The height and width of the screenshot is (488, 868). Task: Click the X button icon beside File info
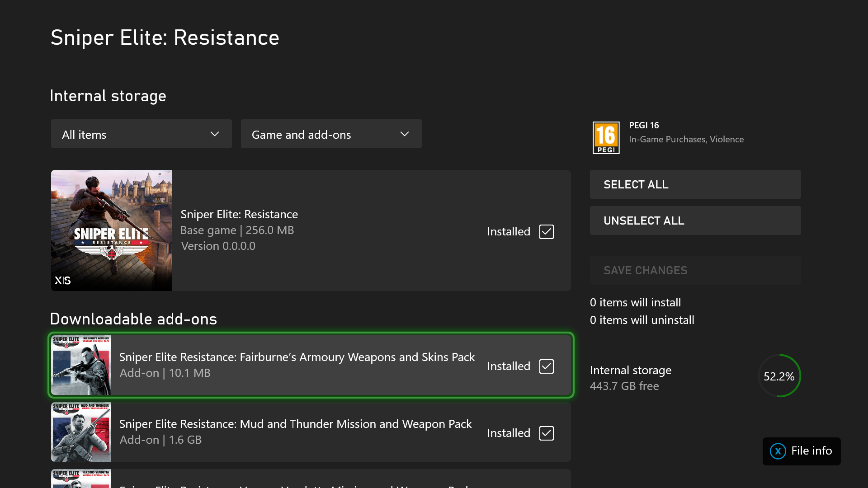[x=778, y=451]
